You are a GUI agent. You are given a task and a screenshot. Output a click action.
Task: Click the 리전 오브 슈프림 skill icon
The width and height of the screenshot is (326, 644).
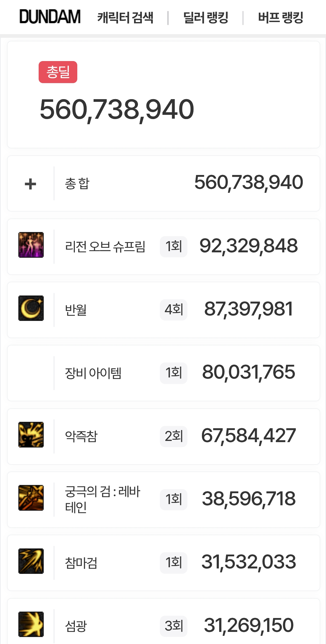[31, 245]
